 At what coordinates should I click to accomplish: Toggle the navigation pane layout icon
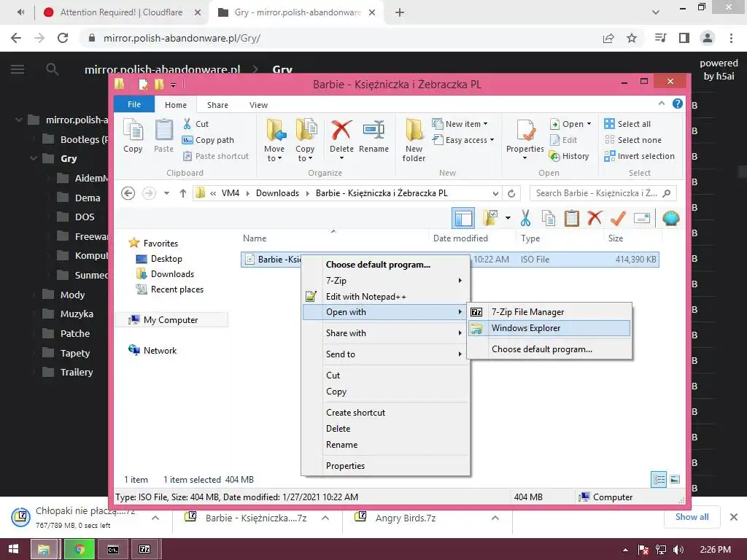click(x=463, y=218)
